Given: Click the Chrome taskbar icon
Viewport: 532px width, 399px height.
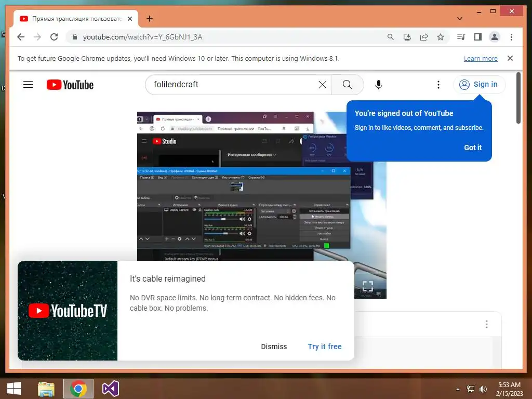Looking at the screenshot, I should [x=78, y=389].
